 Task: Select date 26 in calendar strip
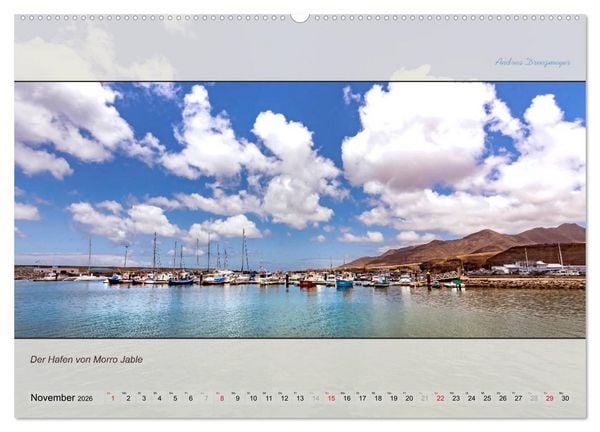[x=503, y=398]
